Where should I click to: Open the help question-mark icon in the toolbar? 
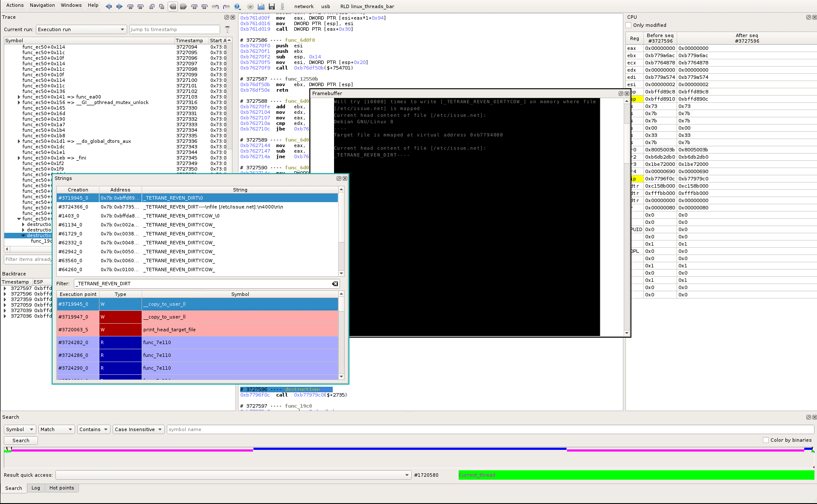pyautogui.click(x=238, y=6)
